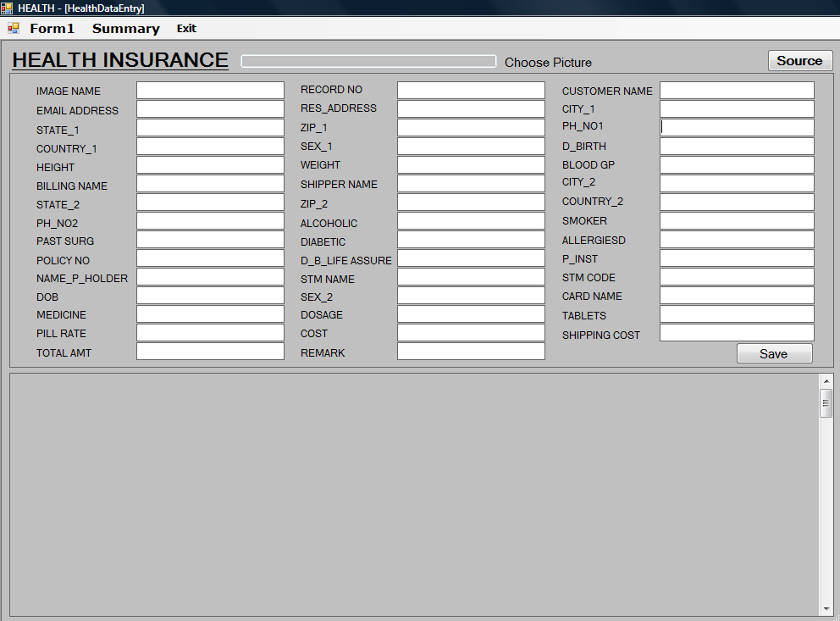Click the CUSTOMER NAME input field

click(x=737, y=90)
